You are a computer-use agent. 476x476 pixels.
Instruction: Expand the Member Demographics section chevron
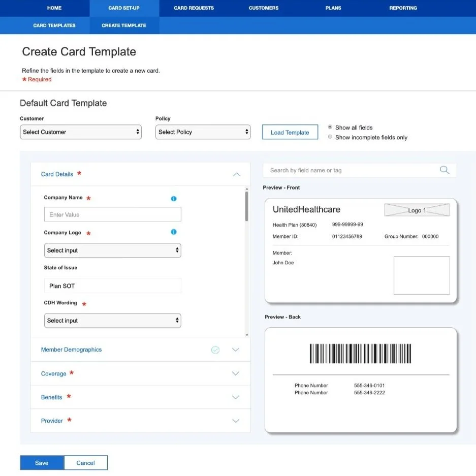236,350
